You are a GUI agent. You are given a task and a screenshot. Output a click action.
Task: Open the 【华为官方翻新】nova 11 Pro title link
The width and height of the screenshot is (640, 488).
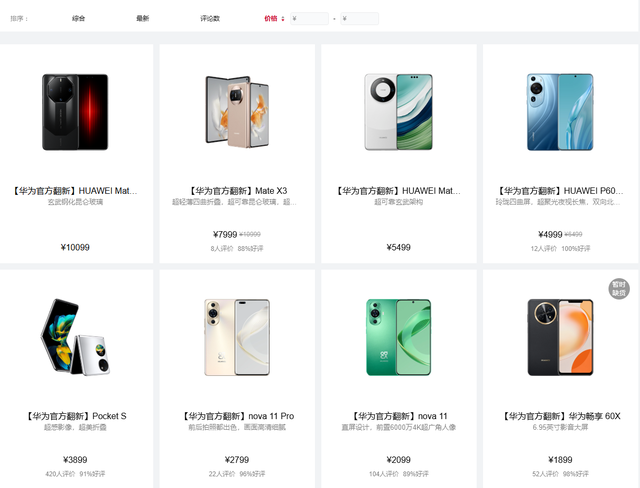237,416
